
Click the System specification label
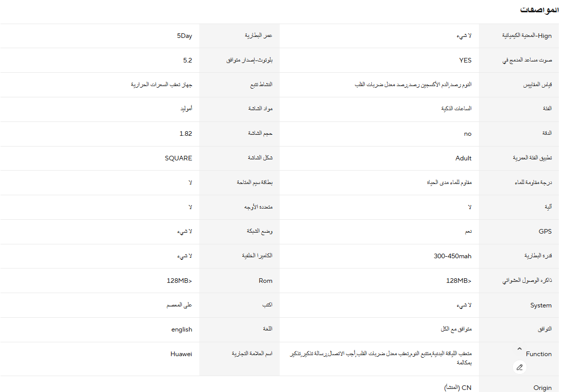[x=541, y=305]
